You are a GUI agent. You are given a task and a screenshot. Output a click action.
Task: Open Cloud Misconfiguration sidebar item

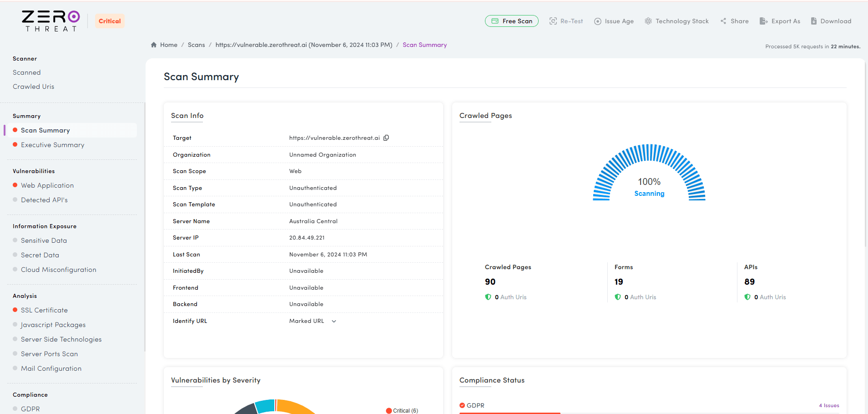point(59,270)
